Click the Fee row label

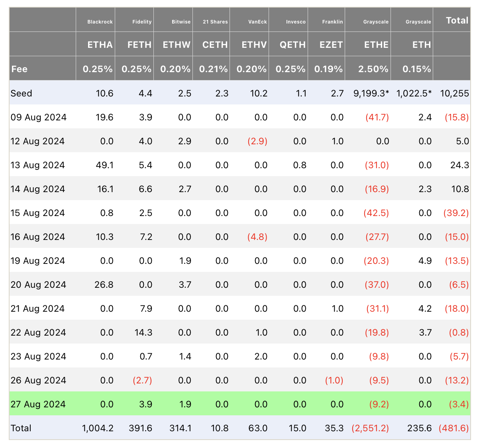click(x=20, y=69)
